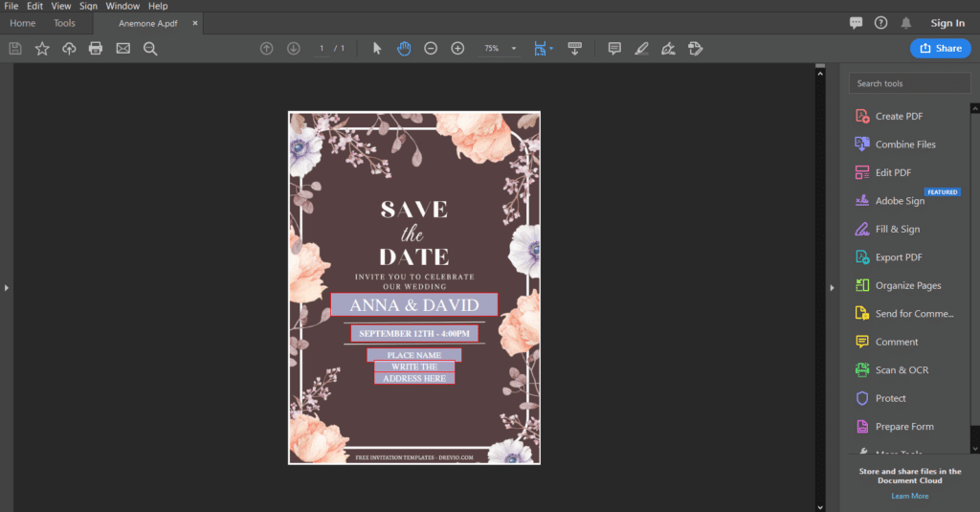Click the stamp tool icon
Viewport: 980px width, 512px height.
click(x=695, y=48)
